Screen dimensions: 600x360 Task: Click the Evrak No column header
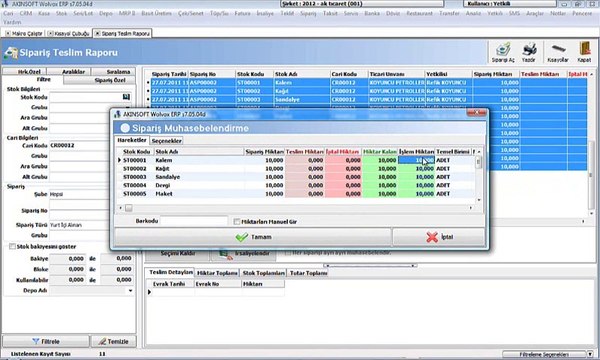[x=218, y=284]
